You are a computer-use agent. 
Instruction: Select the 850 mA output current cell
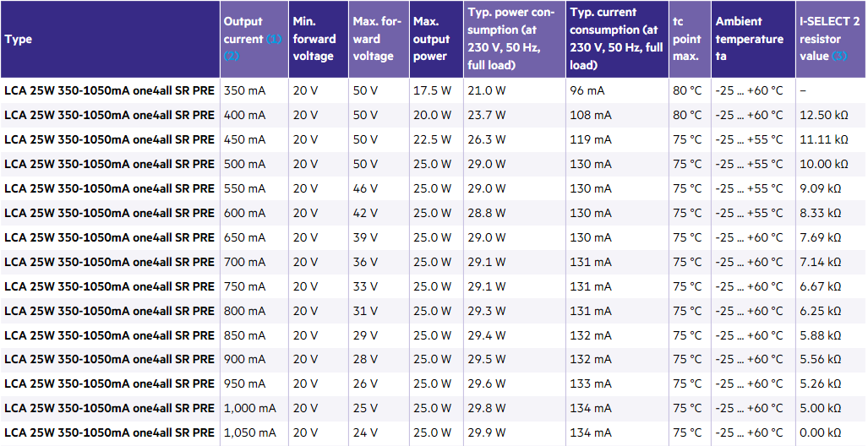coord(254,335)
